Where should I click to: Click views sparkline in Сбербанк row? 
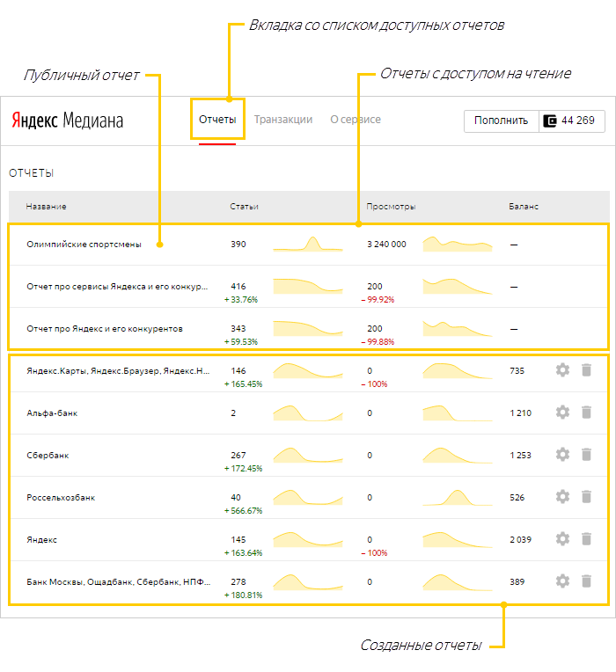click(x=458, y=455)
